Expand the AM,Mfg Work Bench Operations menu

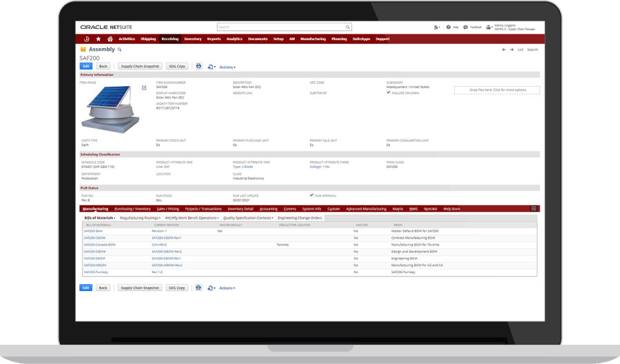192,218
